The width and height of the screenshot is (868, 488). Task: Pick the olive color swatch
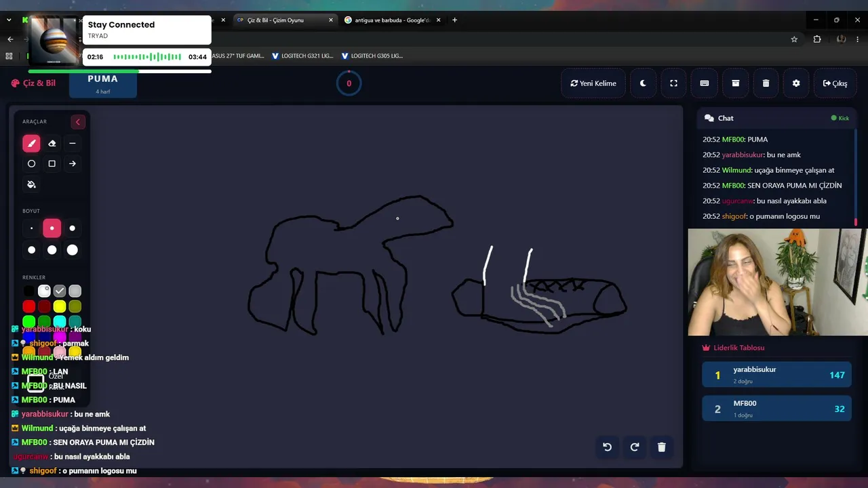(x=75, y=306)
